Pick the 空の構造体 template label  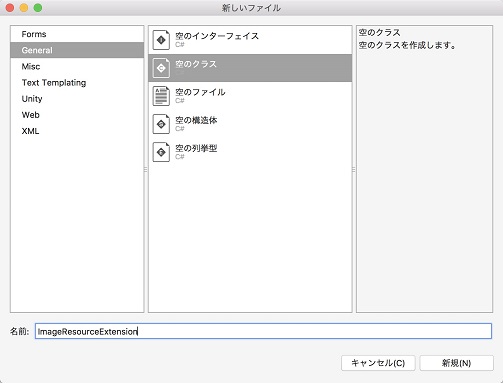196,120
